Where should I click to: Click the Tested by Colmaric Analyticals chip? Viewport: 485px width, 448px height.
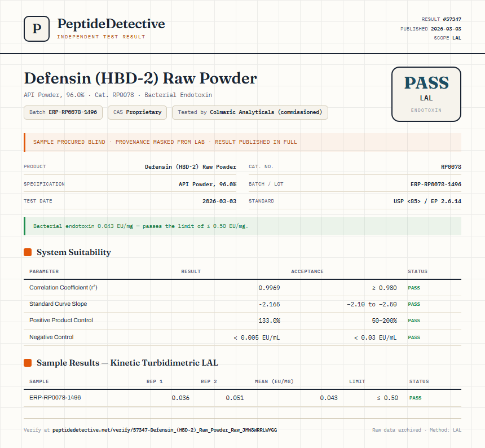250,112
